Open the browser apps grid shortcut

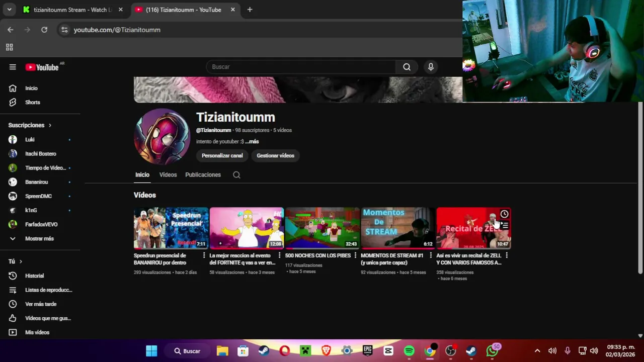(9, 47)
